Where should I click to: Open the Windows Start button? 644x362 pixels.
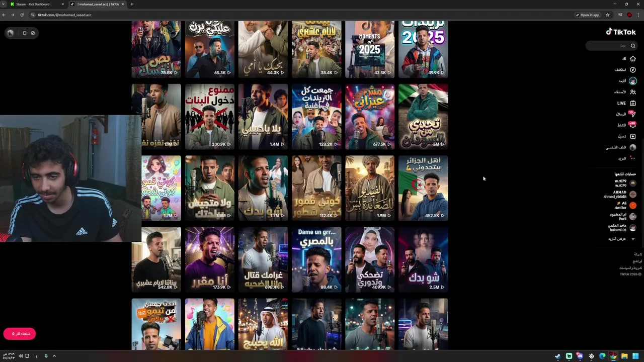[x=635, y=356]
